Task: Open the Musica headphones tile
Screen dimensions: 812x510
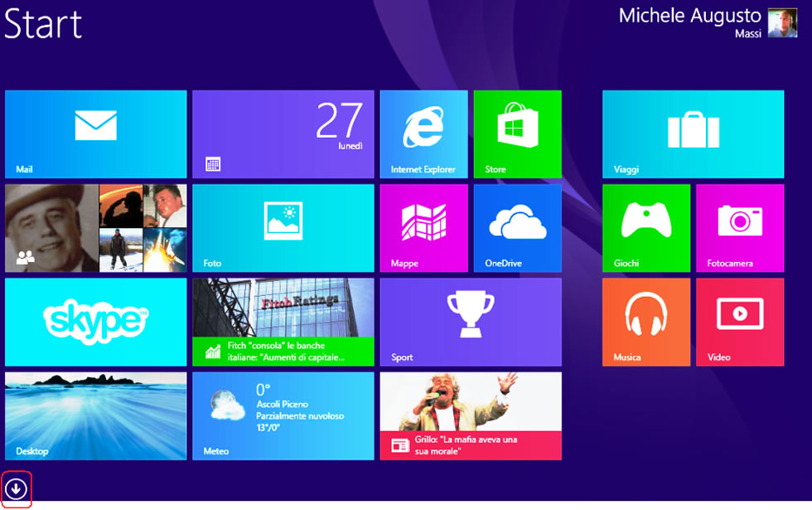Action: (x=646, y=322)
